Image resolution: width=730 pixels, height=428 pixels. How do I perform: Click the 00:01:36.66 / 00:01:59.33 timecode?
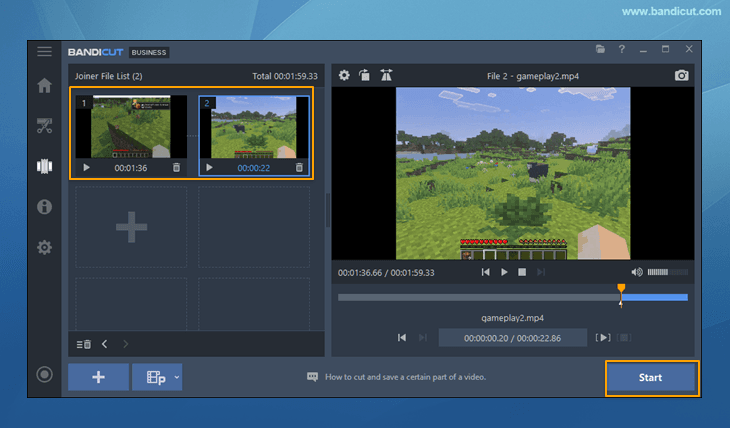click(386, 272)
